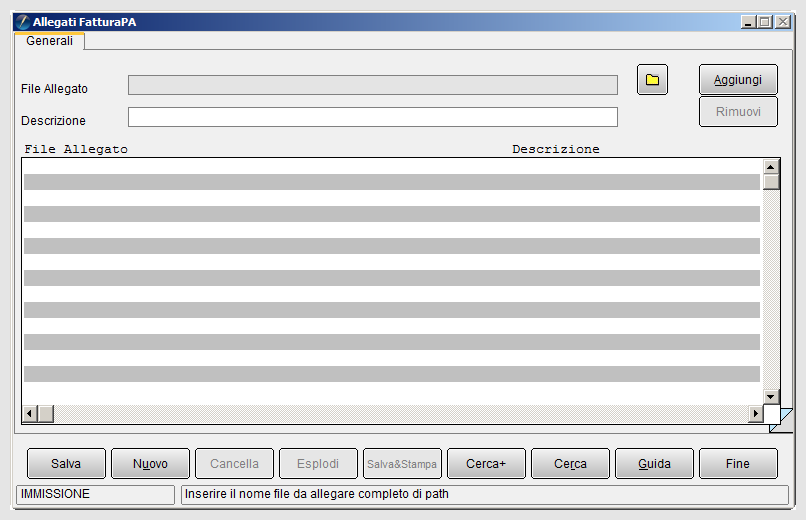The height and width of the screenshot is (520, 806).
Task: Click the IMMISSIONE status field
Action: click(96, 494)
